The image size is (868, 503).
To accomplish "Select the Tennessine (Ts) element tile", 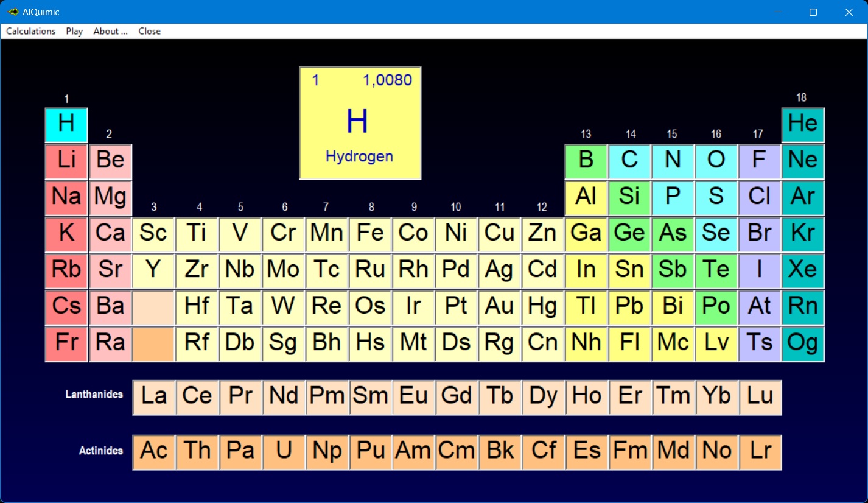I will click(x=759, y=344).
